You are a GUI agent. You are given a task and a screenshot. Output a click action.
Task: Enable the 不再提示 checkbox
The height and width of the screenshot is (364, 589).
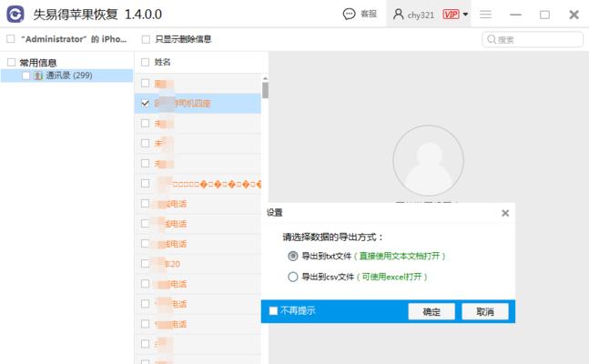(x=273, y=310)
